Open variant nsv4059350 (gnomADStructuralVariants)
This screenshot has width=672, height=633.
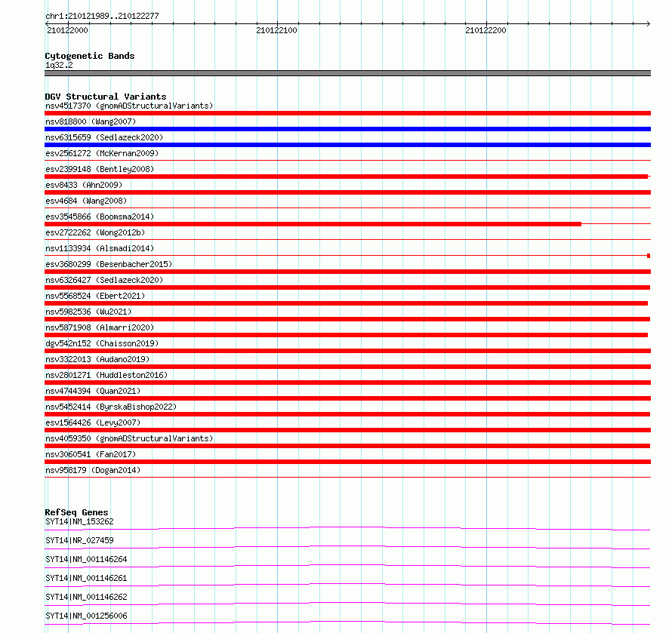[x=129, y=438]
